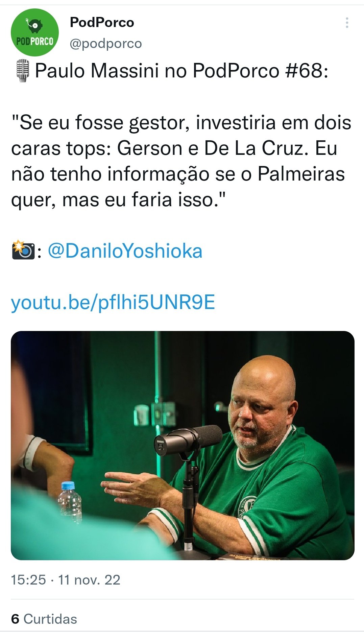The image size is (364, 641).
Task: Open the @DaniloYoshioka mention
Action: click(x=125, y=251)
